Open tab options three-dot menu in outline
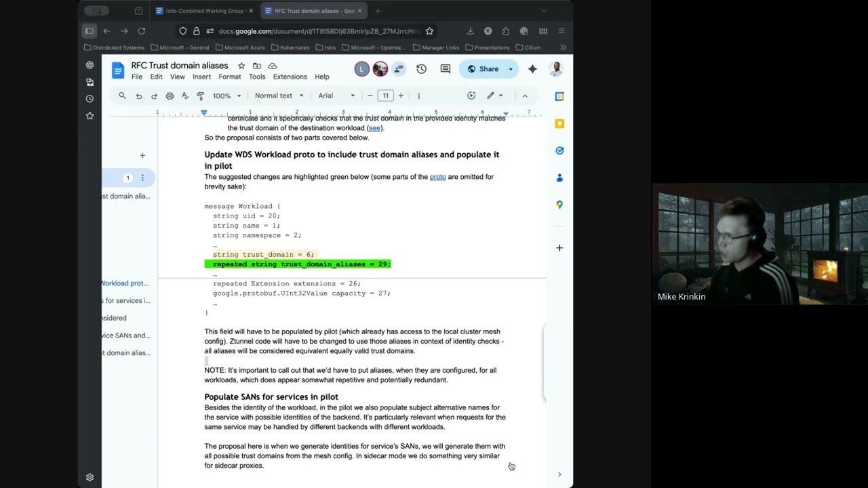 point(142,178)
